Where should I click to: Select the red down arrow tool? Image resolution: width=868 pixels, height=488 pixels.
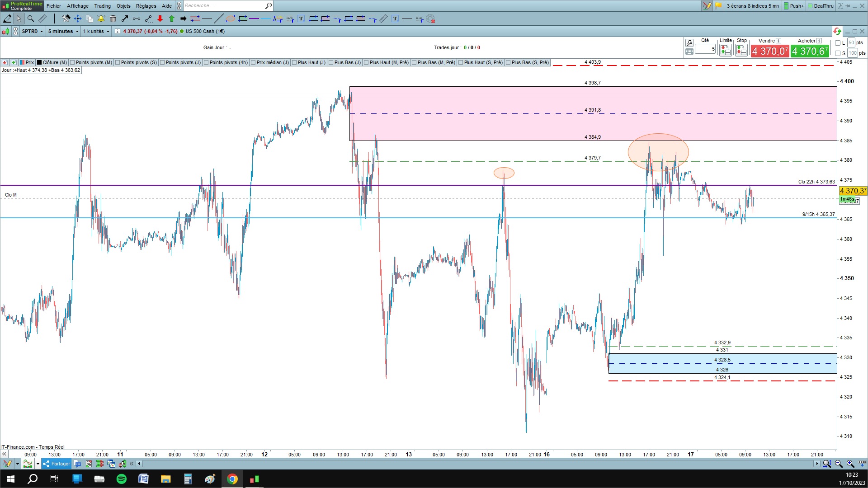[x=160, y=19]
